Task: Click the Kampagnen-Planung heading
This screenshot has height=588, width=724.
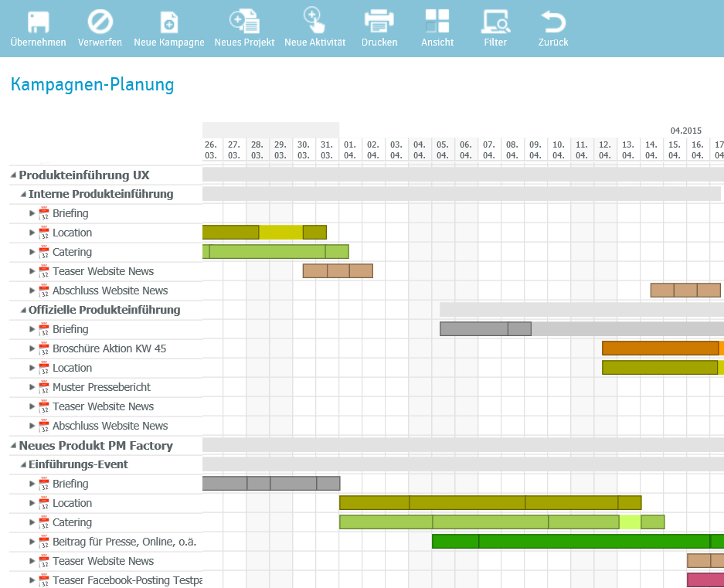Action: 93,84
